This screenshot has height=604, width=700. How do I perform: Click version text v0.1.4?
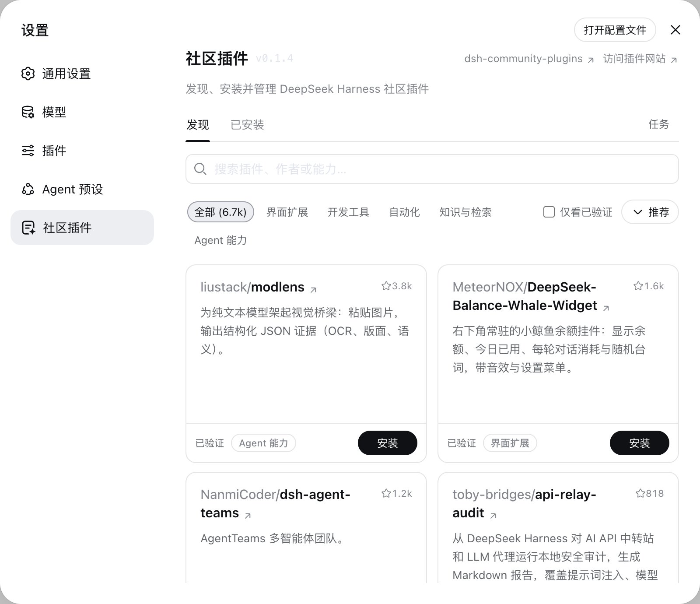point(274,58)
